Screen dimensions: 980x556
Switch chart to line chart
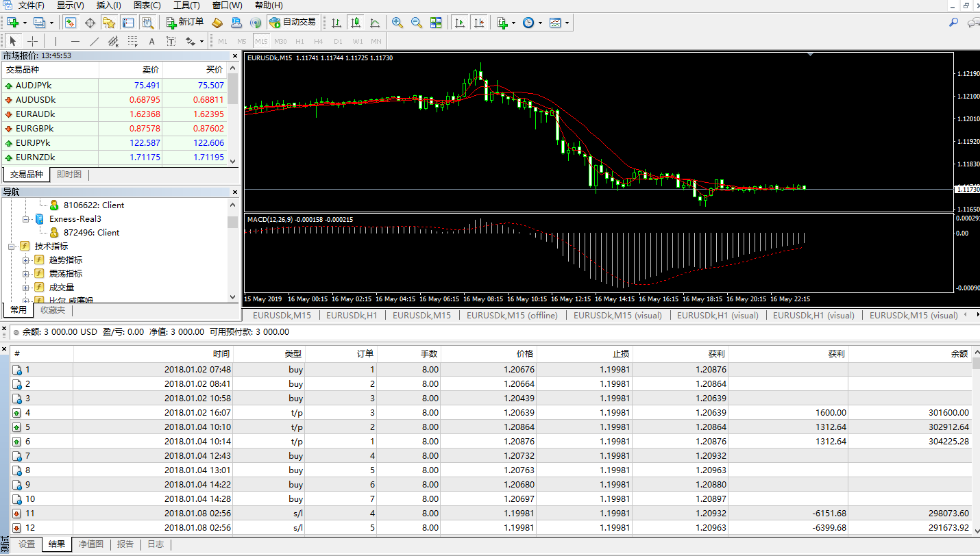[375, 23]
